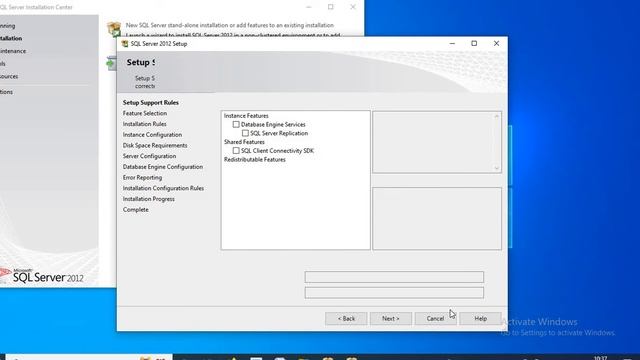640x360 pixels.
Task: Click the lower directory path field
Action: [x=394, y=293]
